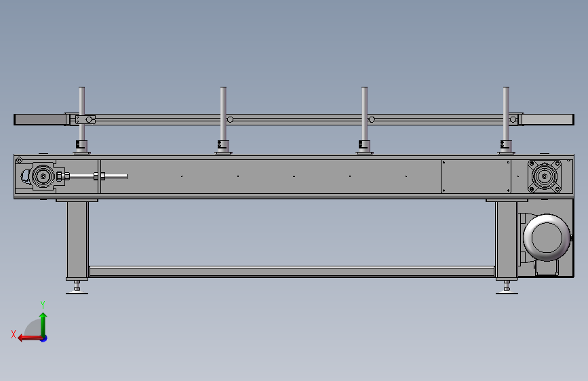Pick the right leveling foot pad
Viewport: 588px width, 381px height.
click(507, 292)
